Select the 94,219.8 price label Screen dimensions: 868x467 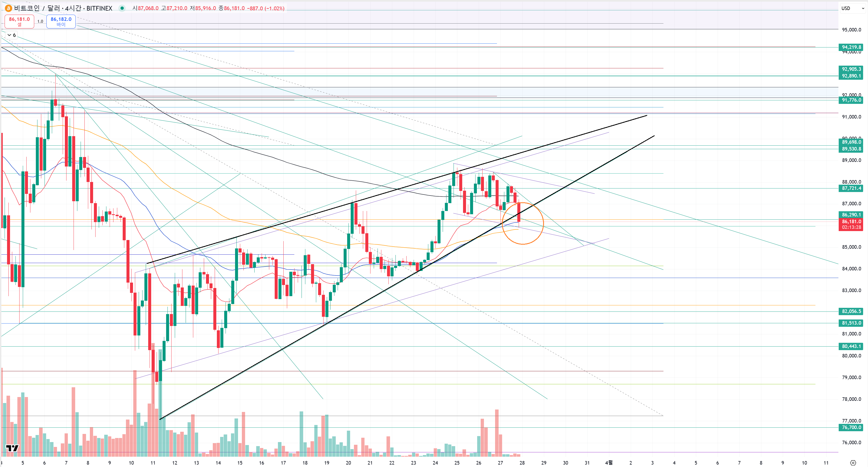pyautogui.click(x=851, y=47)
